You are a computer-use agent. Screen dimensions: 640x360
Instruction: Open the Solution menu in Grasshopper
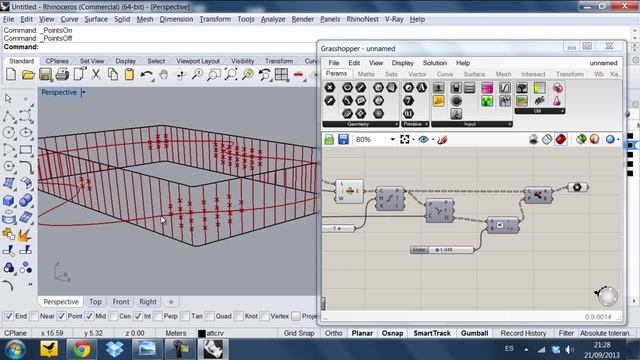435,63
